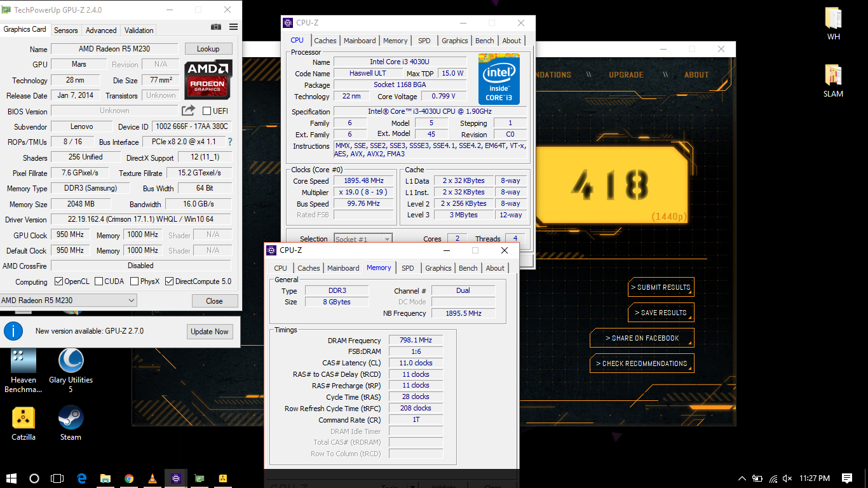The height and width of the screenshot is (488, 868).
Task: Open the UPGRADE section in Catzilla
Action: pyautogui.click(x=626, y=75)
